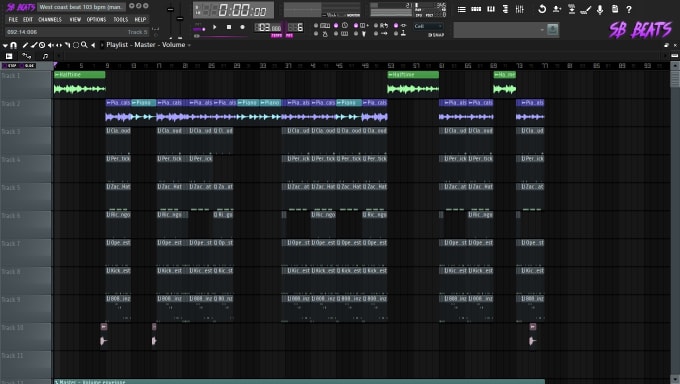The image size is (680, 384).
Task: Click the master pitch slider
Action: pos(180,18)
